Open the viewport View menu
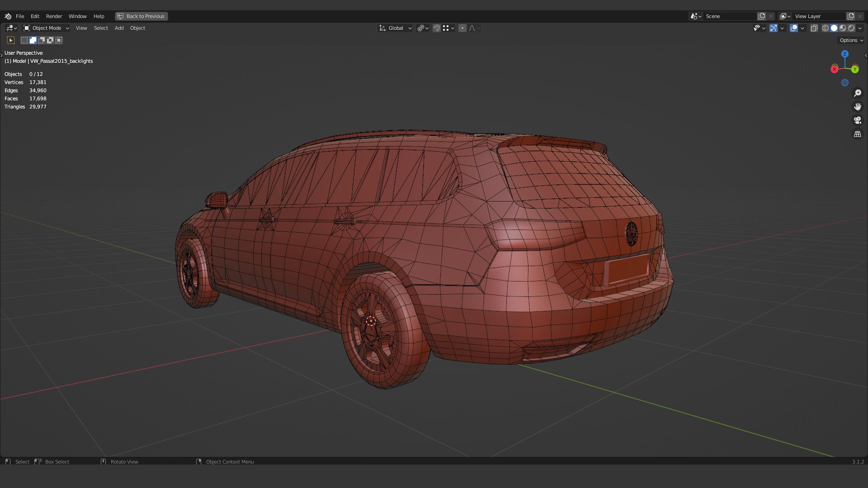868x488 pixels. click(81, 28)
